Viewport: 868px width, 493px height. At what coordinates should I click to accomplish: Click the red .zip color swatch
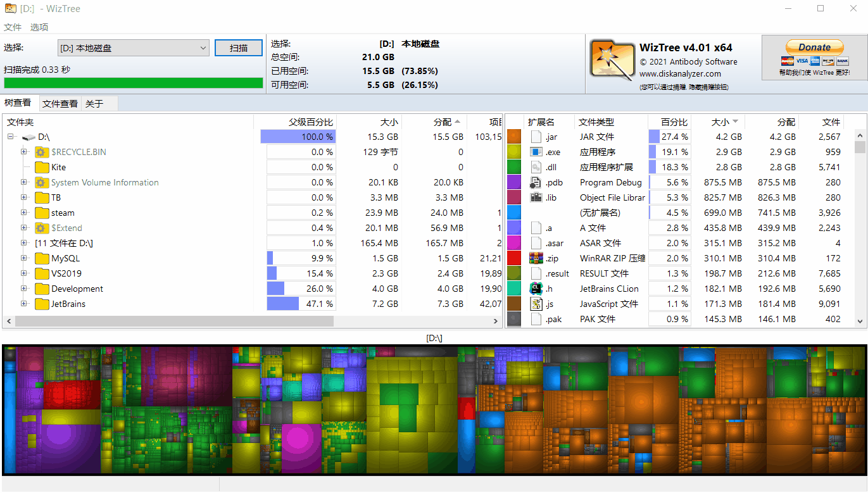[514, 258]
